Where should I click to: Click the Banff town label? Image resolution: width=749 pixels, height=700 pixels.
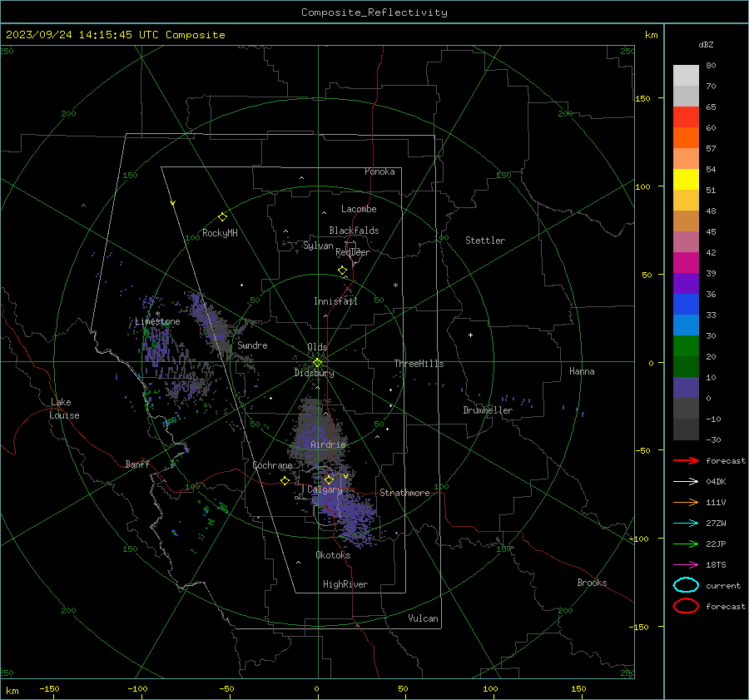coord(137,464)
